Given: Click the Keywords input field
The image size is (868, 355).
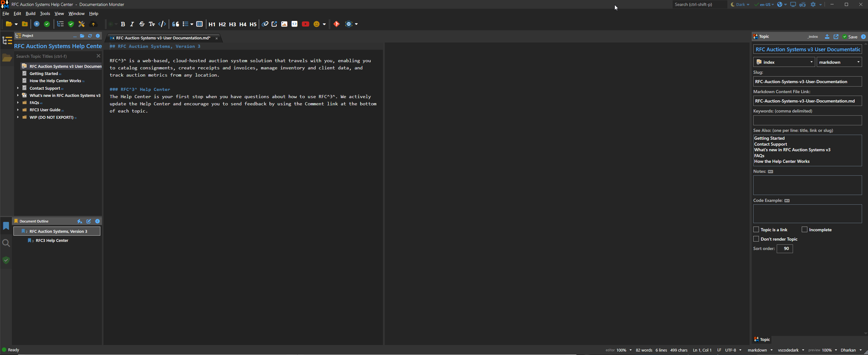Looking at the screenshot, I should coord(807,120).
